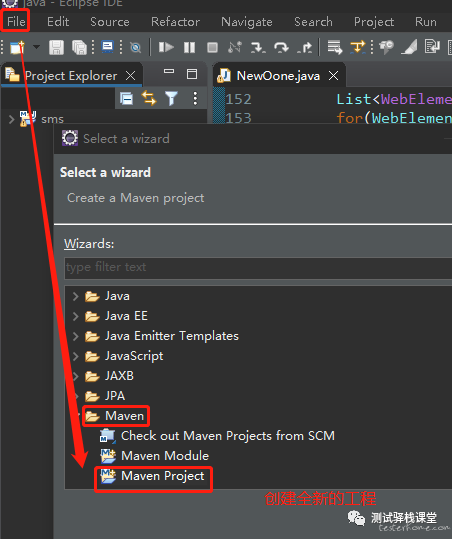This screenshot has height=539, width=452.
Task: Toggle Use Step Filters icon
Action: click(357, 47)
